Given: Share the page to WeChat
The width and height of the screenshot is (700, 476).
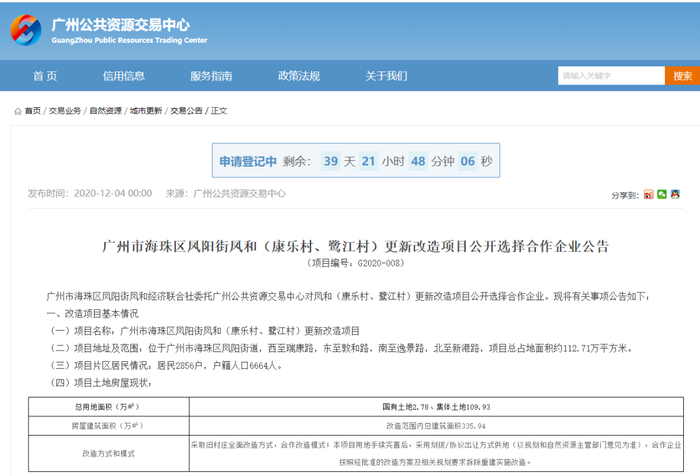Looking at the screenshot, I should tap(662, 194).
